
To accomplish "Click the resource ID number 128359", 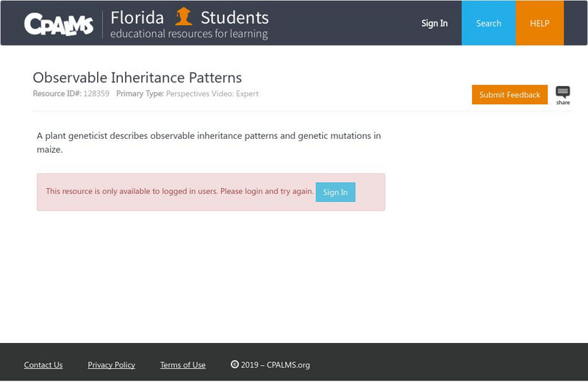I will [x=96, y=94].
